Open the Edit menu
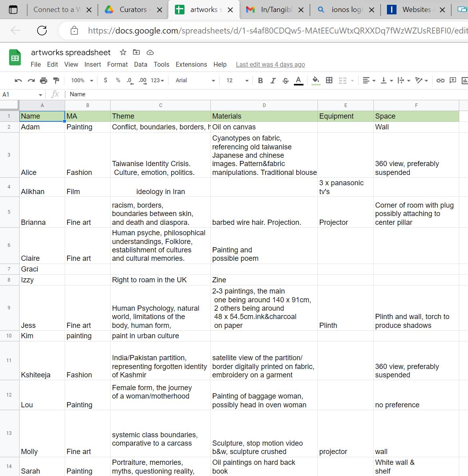The height and width of the screenshot is (476, 468). click(52, 64)
